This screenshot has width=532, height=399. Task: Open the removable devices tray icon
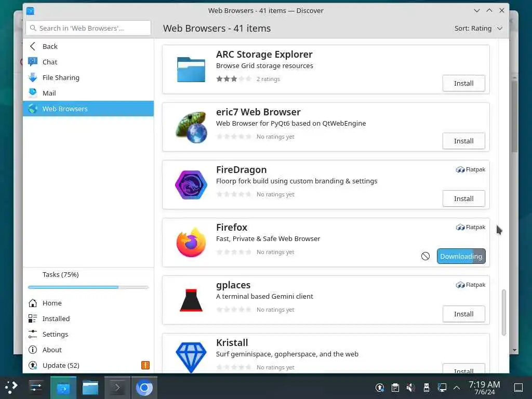click(427, 388)
